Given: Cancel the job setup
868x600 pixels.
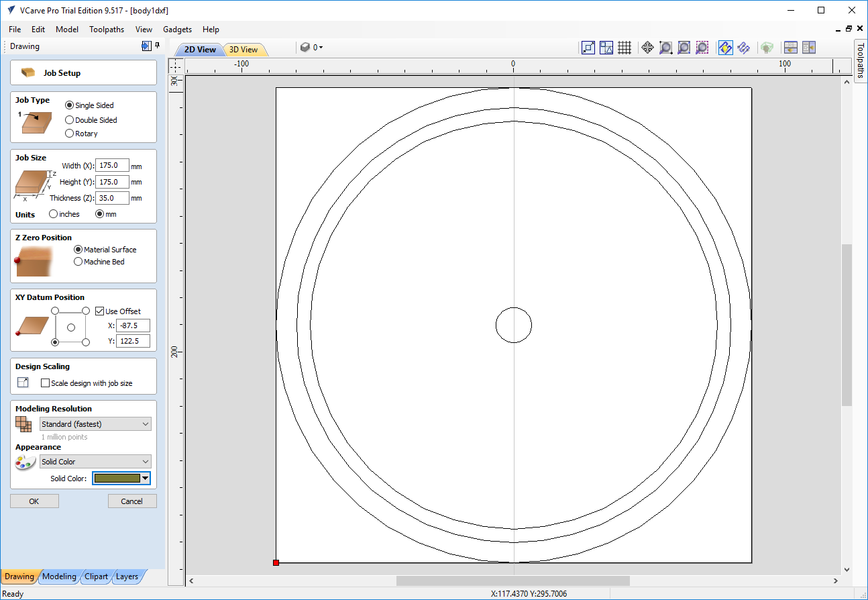Looking at the screenshot, I should (132, 501).
